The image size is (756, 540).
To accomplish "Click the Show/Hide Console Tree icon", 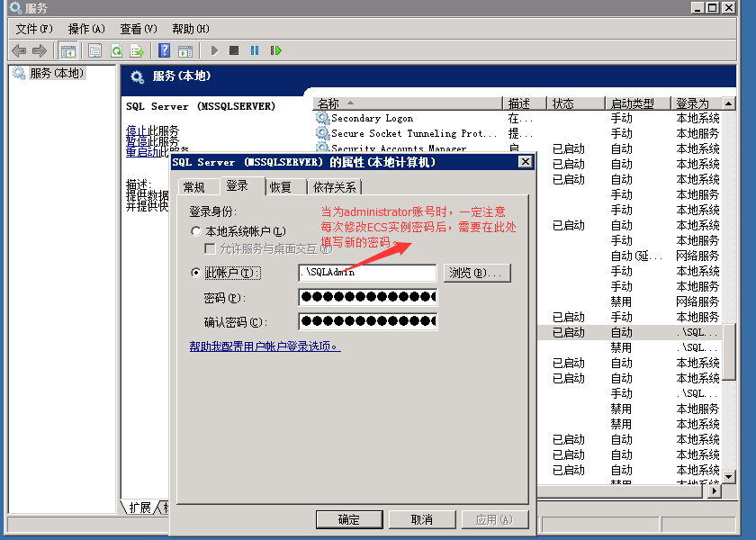I will 68,50.
